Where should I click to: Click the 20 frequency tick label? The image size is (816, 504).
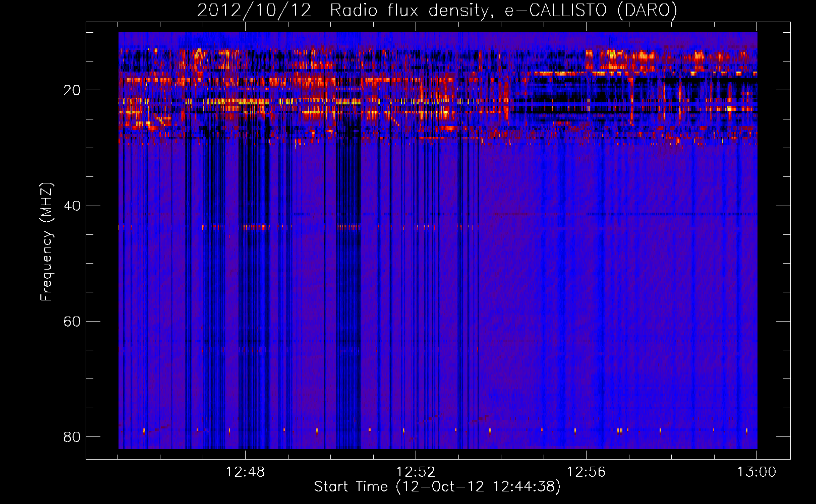72,90
